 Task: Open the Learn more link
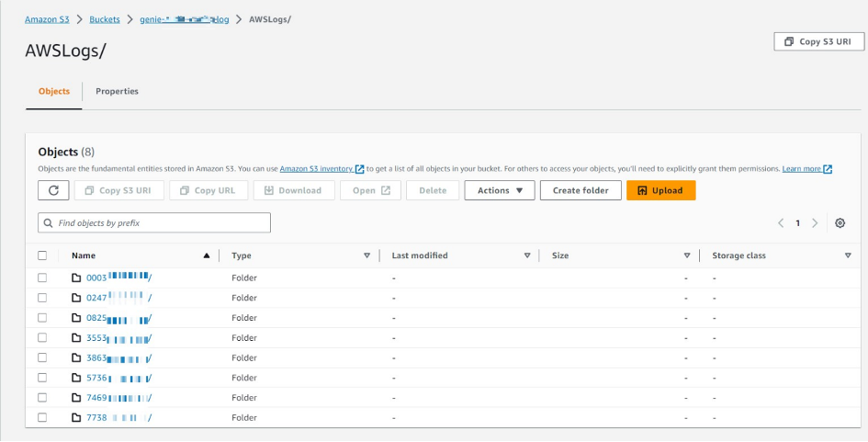(802, 169)
